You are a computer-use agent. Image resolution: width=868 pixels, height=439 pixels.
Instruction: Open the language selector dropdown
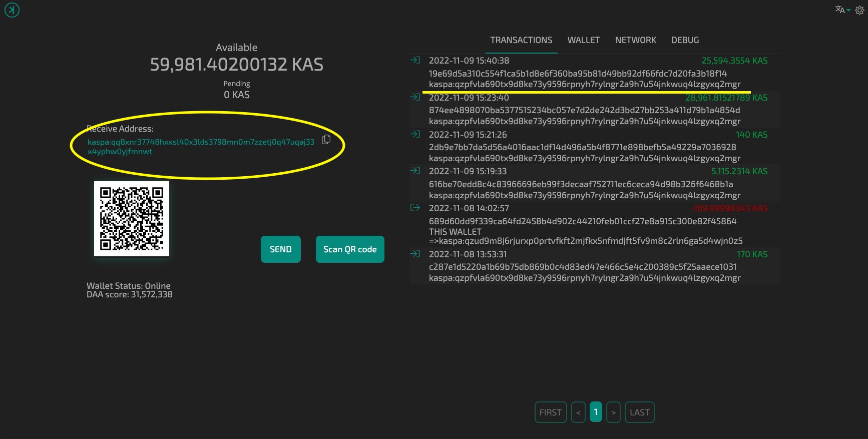(842, 10)
